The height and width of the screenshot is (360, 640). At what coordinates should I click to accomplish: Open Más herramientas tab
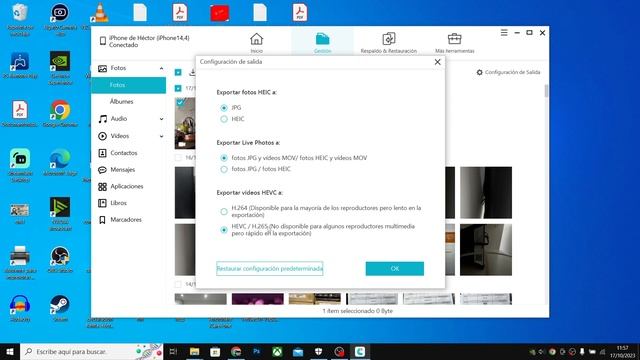coord(455,43)
